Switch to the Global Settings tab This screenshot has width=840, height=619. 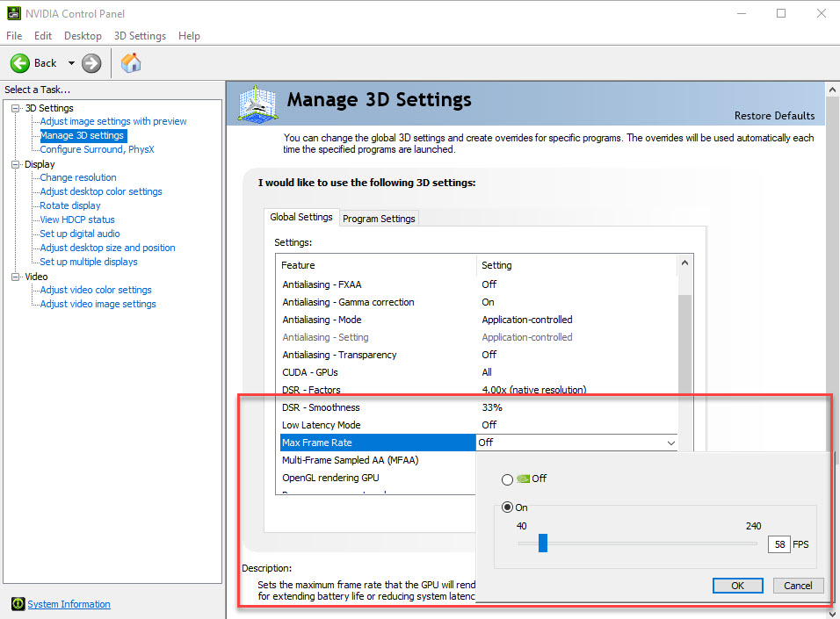[x=301, y=217]
